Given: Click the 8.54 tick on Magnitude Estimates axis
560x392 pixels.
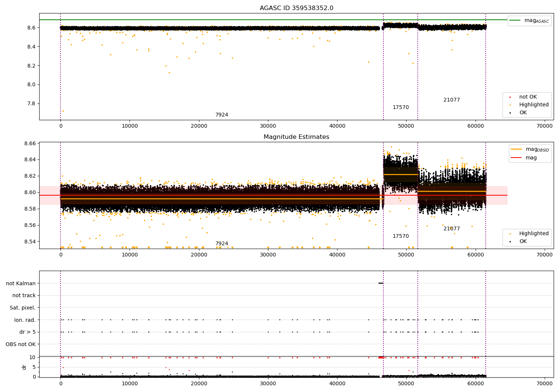Looking at the screenshot, I should coord(30,242).
